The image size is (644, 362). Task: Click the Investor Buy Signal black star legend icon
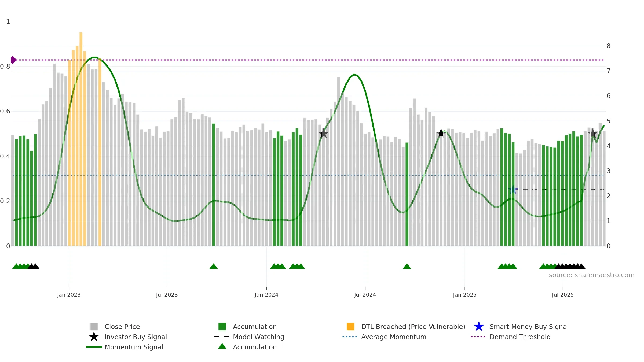94,337
